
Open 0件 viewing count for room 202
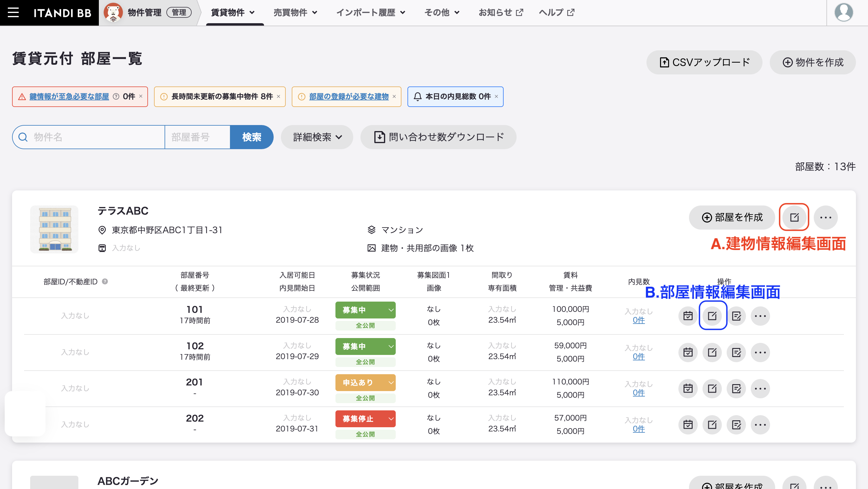coord(639,429)
